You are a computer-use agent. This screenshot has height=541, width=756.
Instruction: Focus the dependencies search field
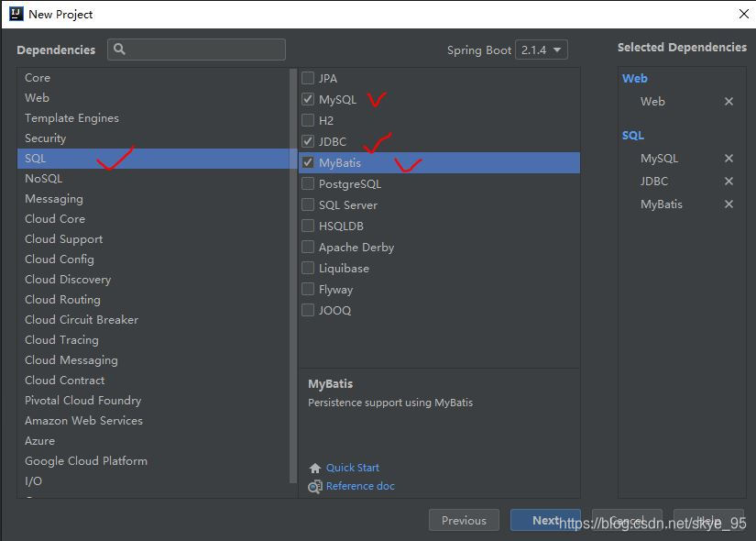pos(197,50)
